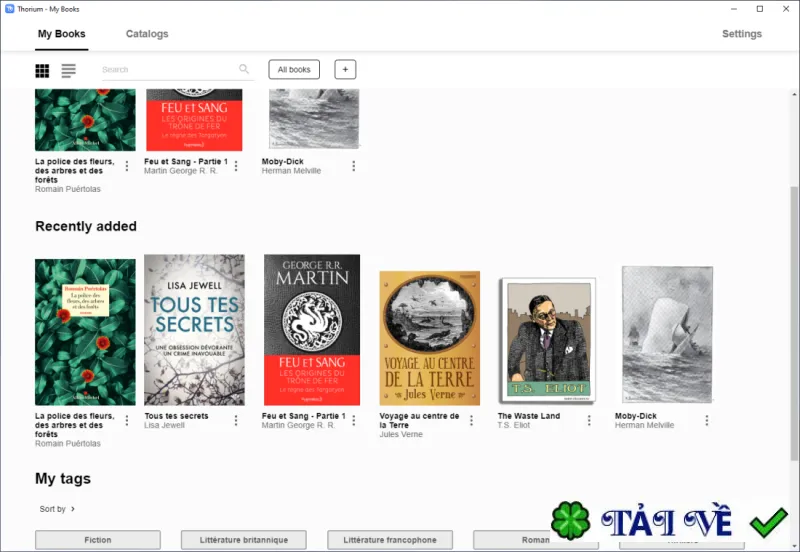Open The Waste Land book cover
The width and height of the screenshot is (800, 552).
548,340
